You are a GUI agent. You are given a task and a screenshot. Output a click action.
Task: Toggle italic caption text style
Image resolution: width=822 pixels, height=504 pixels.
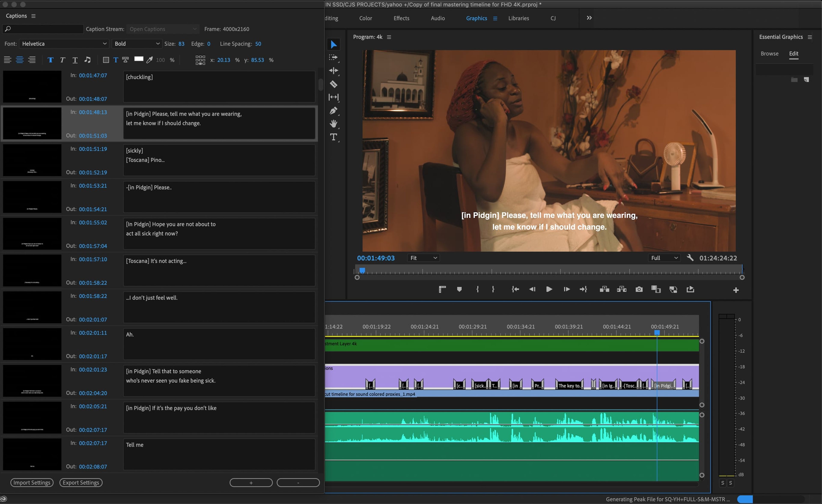point(62,60)
